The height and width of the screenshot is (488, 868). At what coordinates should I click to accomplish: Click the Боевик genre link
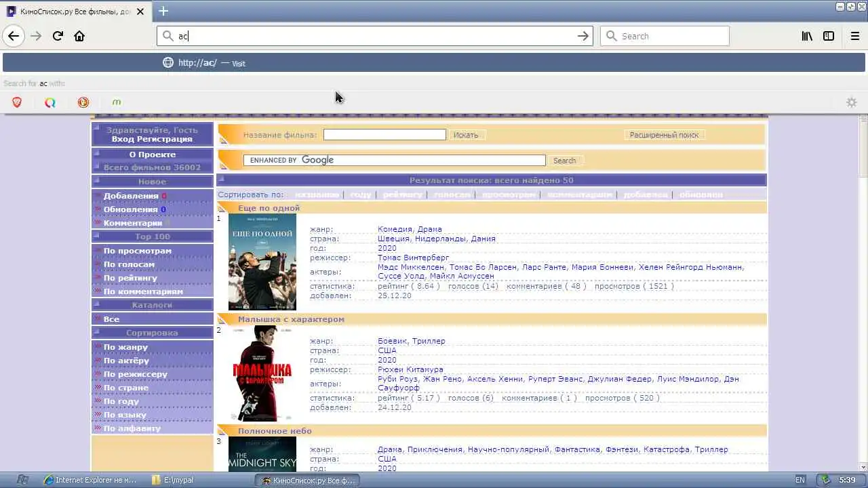(x=393, y=341)
